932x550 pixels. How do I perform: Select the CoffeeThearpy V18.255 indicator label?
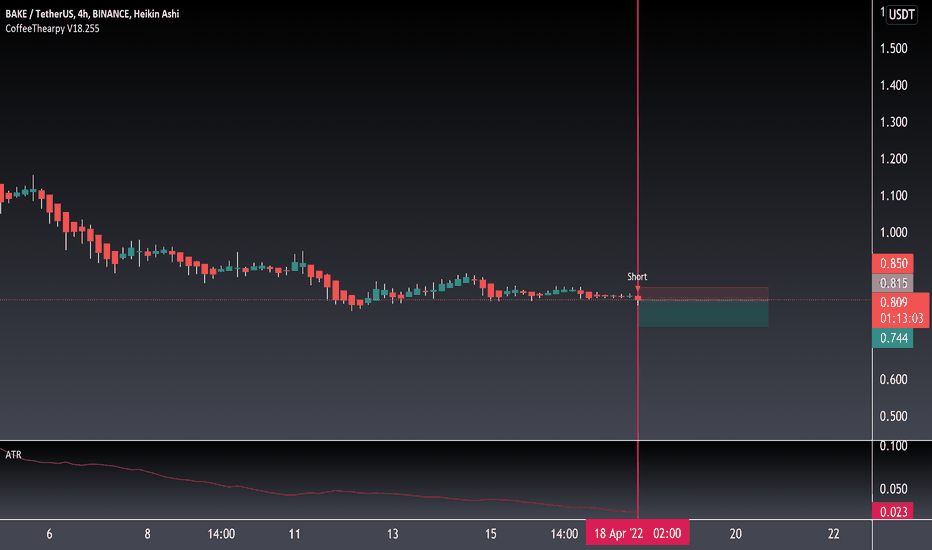[x=52, y=29]
